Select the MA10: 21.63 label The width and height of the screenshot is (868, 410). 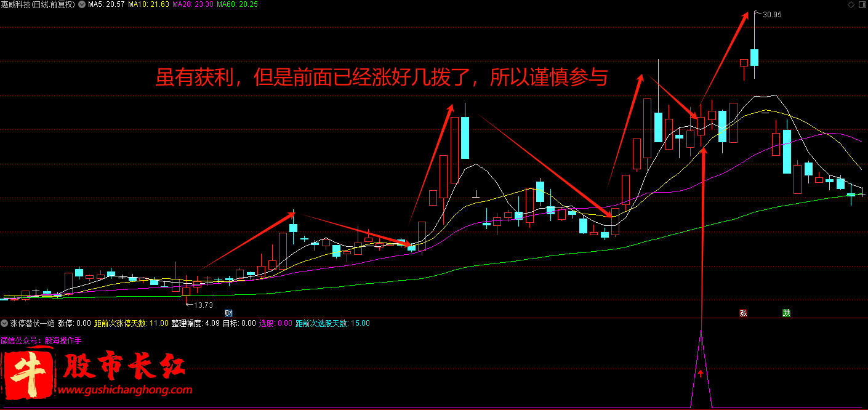tap(148, 4)
